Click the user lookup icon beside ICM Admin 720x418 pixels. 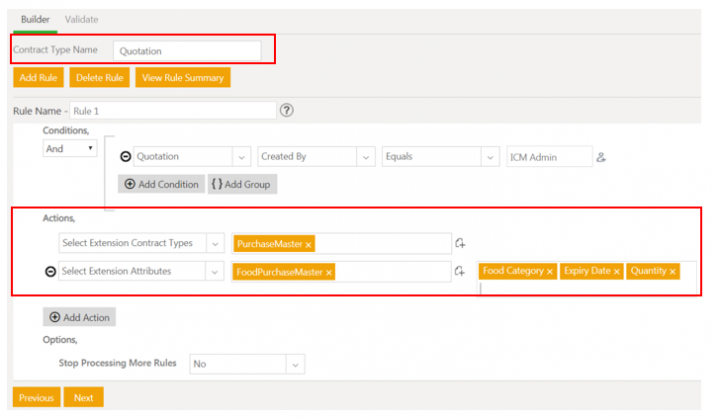pos(601,157)
